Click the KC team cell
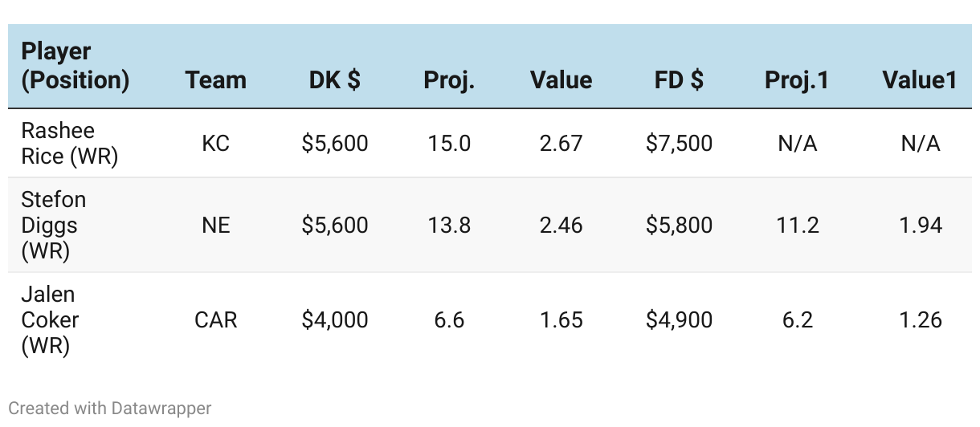The image size is (980, 427). point(215,144)
